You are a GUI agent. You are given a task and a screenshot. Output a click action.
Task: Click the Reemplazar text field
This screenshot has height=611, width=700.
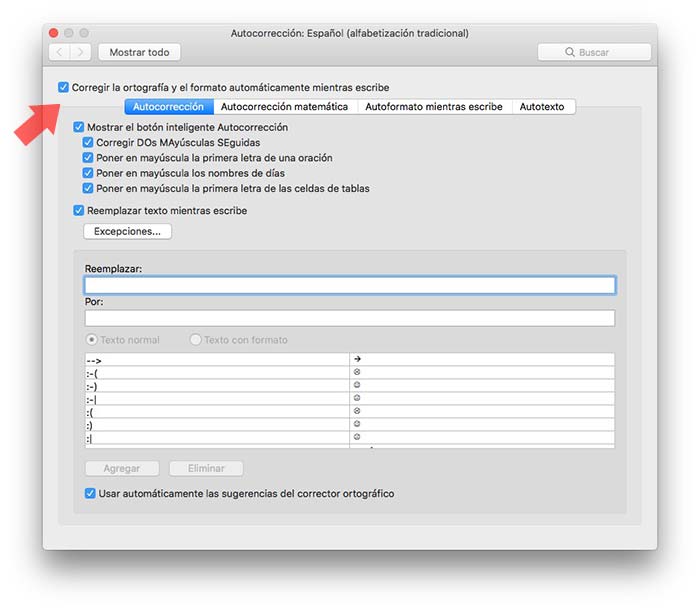point(349,285)
